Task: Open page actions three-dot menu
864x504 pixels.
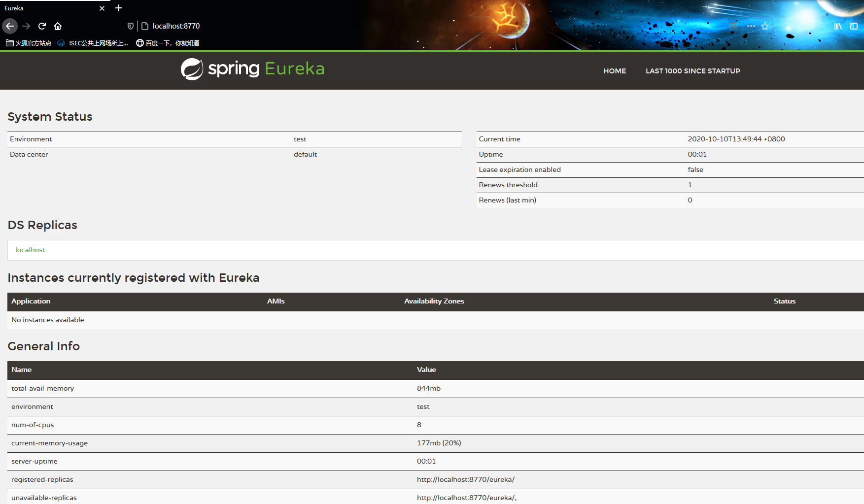Action: [x=751, y=26]
